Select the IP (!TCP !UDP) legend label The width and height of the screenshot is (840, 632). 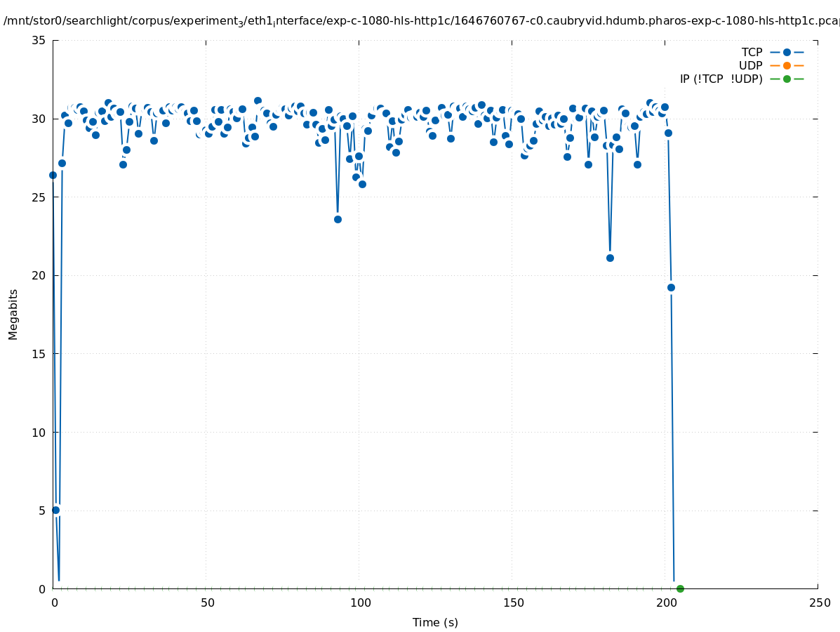[721, 79]
